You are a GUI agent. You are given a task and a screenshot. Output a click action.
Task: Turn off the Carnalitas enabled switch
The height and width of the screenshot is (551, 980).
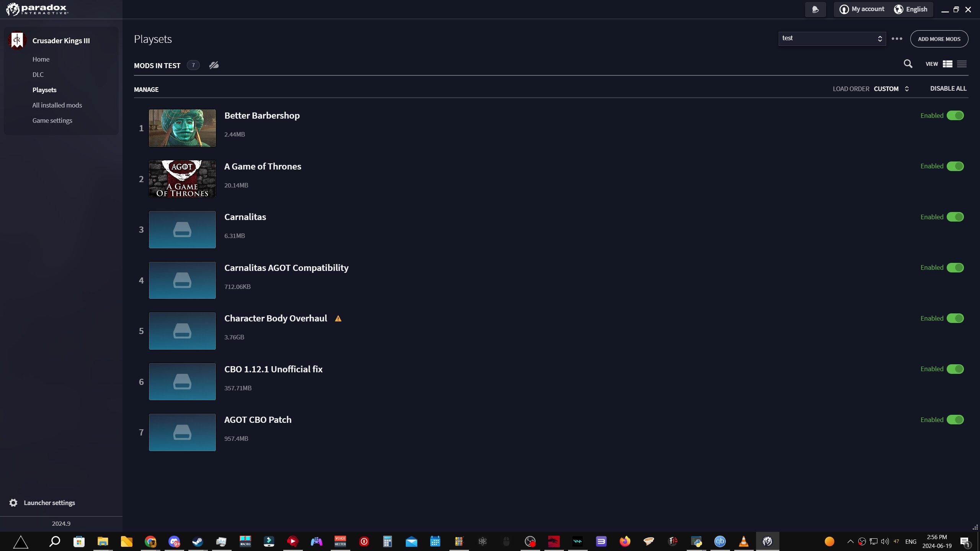956,217
